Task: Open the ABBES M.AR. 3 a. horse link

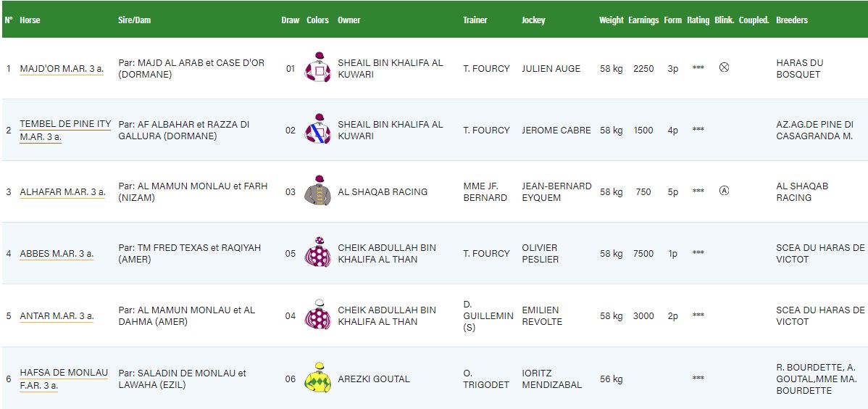Action: coord(57,254)
